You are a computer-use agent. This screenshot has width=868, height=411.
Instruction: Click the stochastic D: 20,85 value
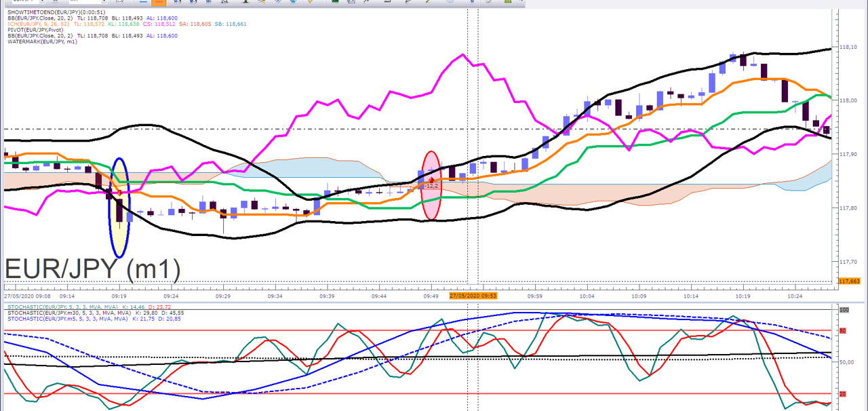(170, 318)
